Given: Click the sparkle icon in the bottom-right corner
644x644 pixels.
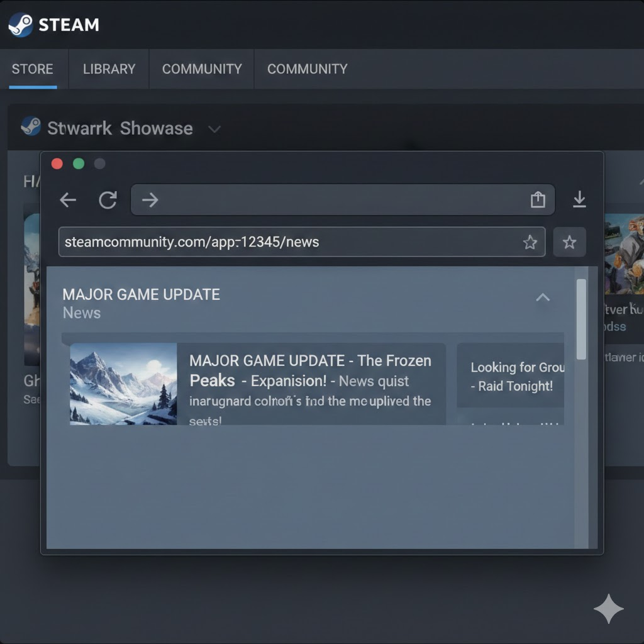Looking at the screenshot, I should [608, 609].
